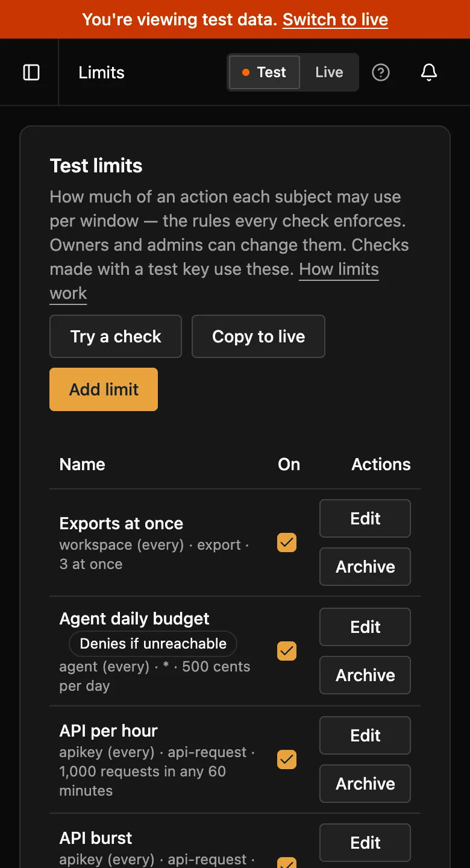Edit the Agent daily budget limit

[x=365, y=627]
